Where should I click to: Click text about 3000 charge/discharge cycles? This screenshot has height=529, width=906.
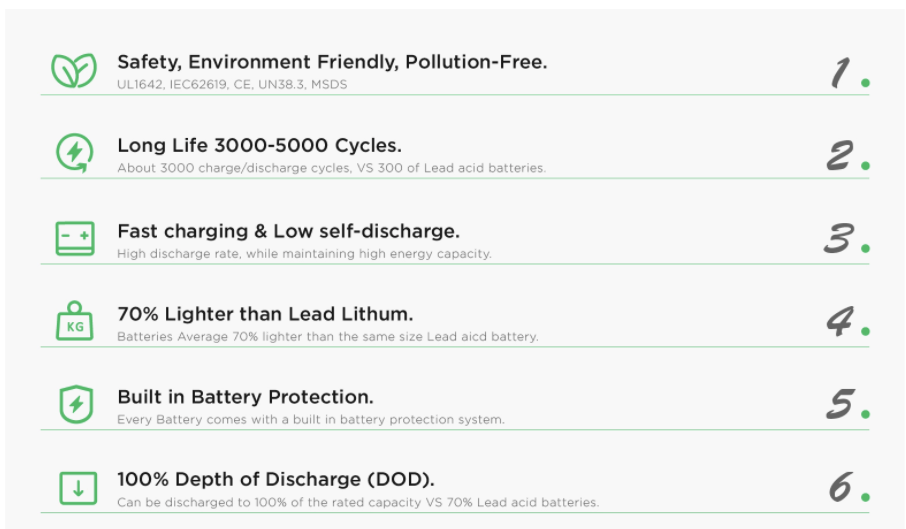coord(332,168)
